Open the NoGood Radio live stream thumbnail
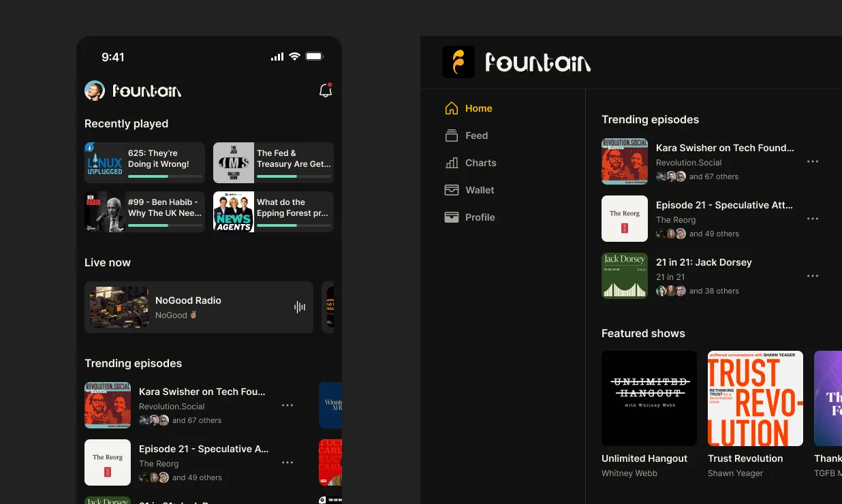Screen dimensions: 842x504 pos(119,307)
